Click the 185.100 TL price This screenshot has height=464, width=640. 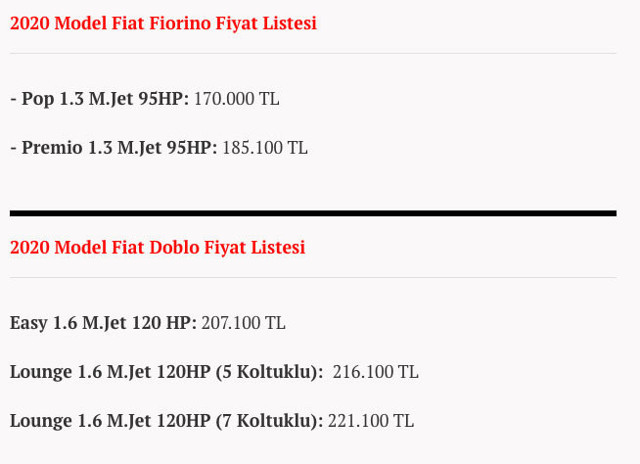pyautogui.click(x=264, y=147)
